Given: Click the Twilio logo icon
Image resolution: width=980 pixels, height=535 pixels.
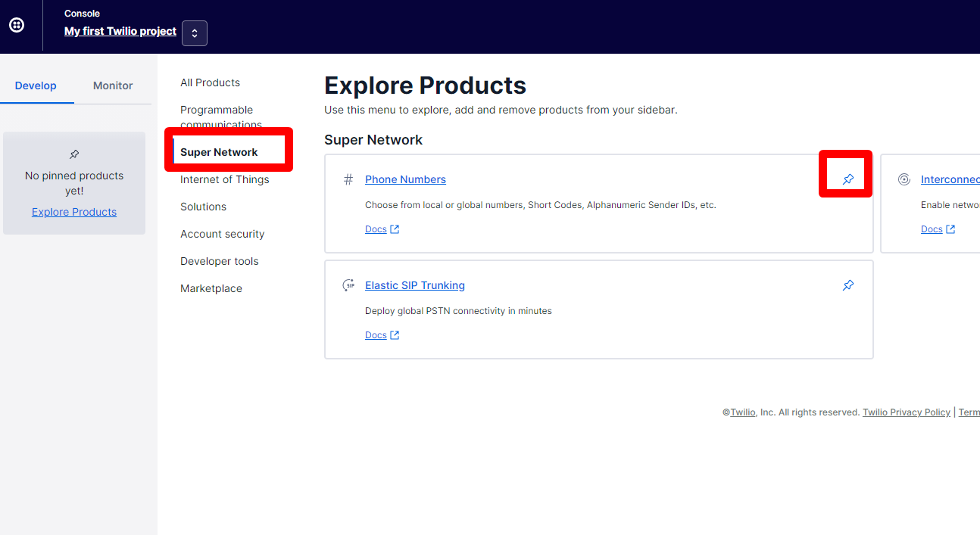Looking at the screenshot, I should pos(17,25).
